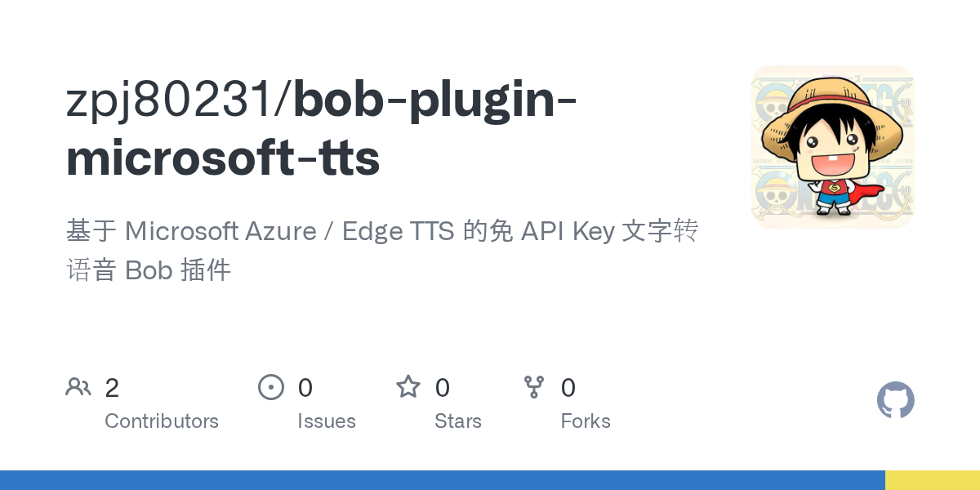Screen dimensions: 980x490
Task: Select the Microsoft Azure / Edge TTS description line
Action: click(x=382, y=232)
